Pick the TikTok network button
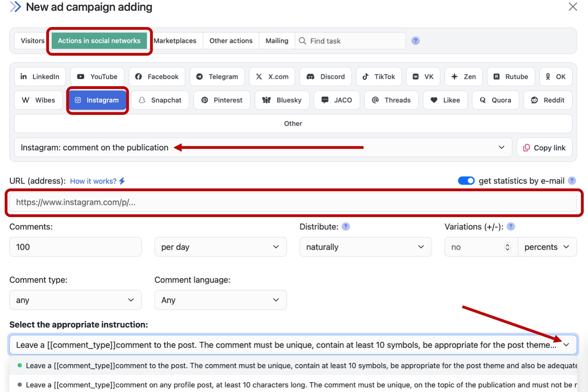Screen dimensions: 588x392 tap(378, 77)
